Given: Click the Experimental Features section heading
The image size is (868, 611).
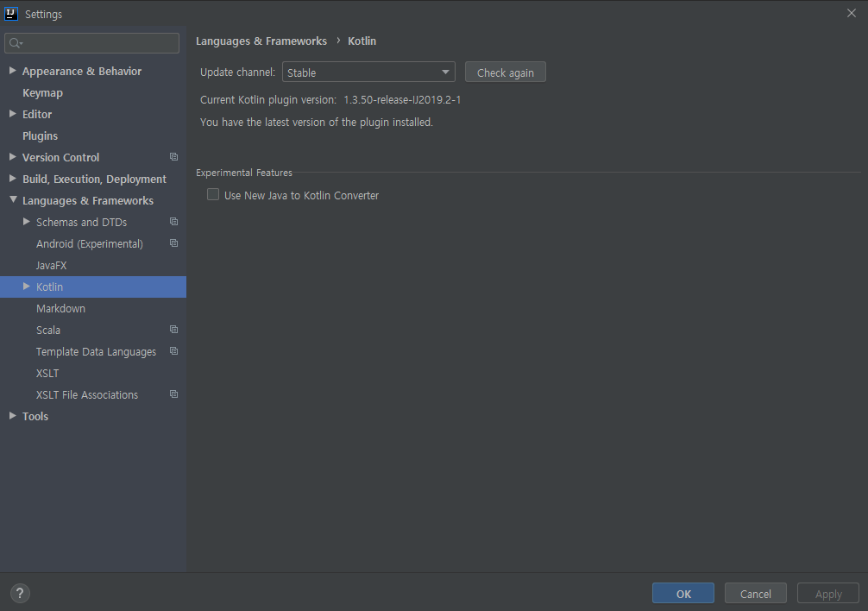Looking at the screenshot, I should [x=244, y=173].
